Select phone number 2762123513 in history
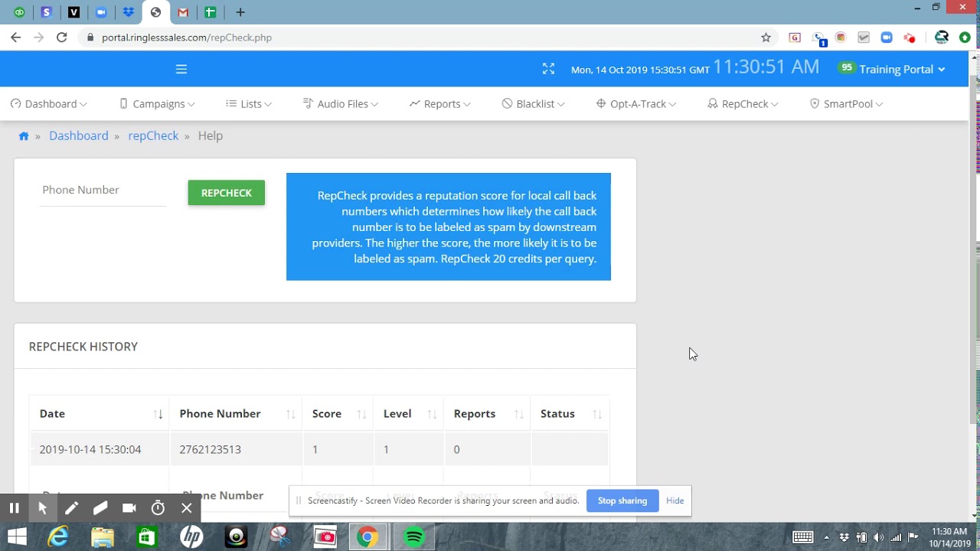Screen dimensions: 980x551 pyautogui.click(x=211, y=450)
